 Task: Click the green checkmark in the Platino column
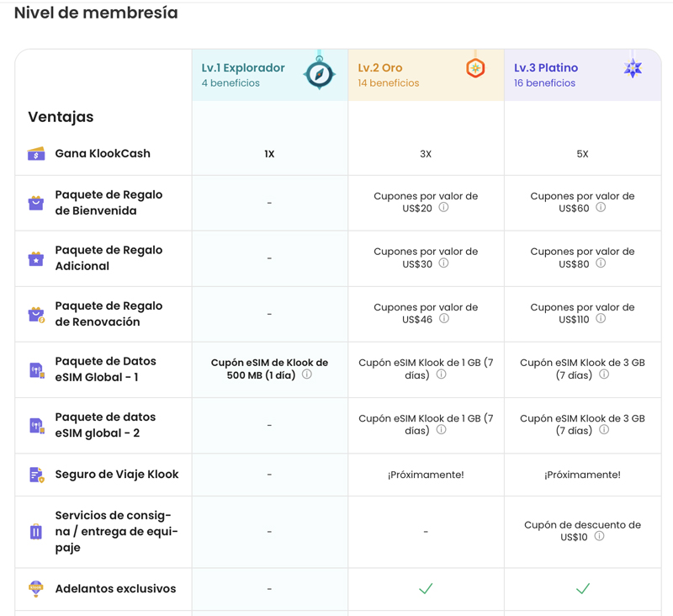582,588
